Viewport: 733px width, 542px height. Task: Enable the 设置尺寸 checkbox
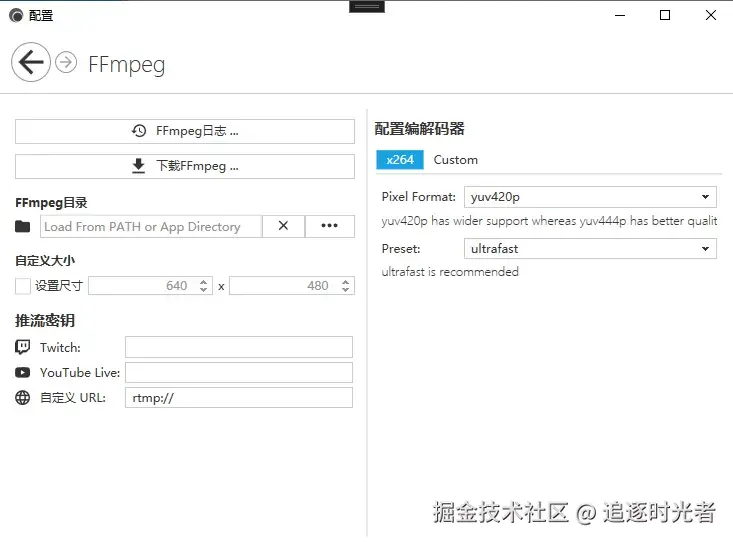[23, 286]
